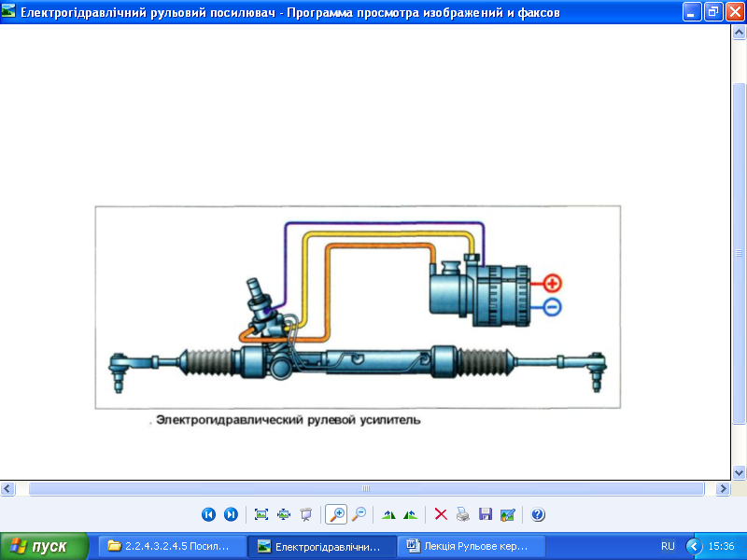Screen dimensions: 747x560
Task: Go to the next image
Action: tap(231, 514)
